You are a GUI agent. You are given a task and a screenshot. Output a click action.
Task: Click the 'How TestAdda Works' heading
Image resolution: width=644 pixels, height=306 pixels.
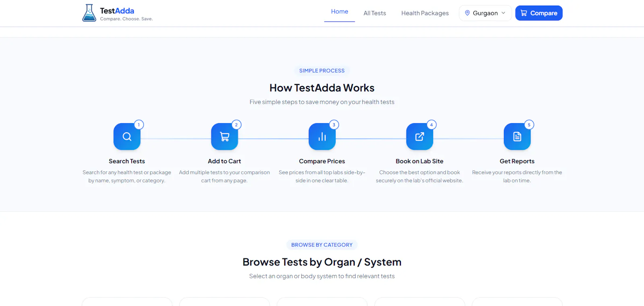(322, 88)
